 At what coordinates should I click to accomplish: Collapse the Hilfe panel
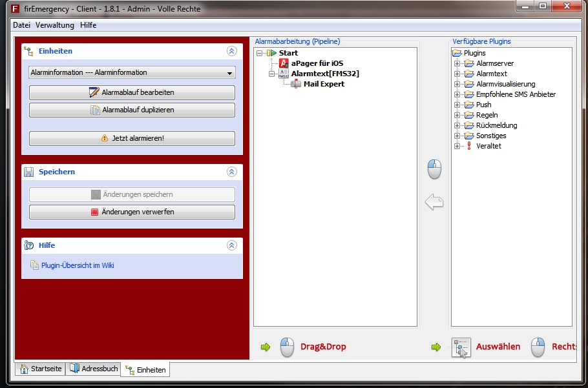(231, 245)
